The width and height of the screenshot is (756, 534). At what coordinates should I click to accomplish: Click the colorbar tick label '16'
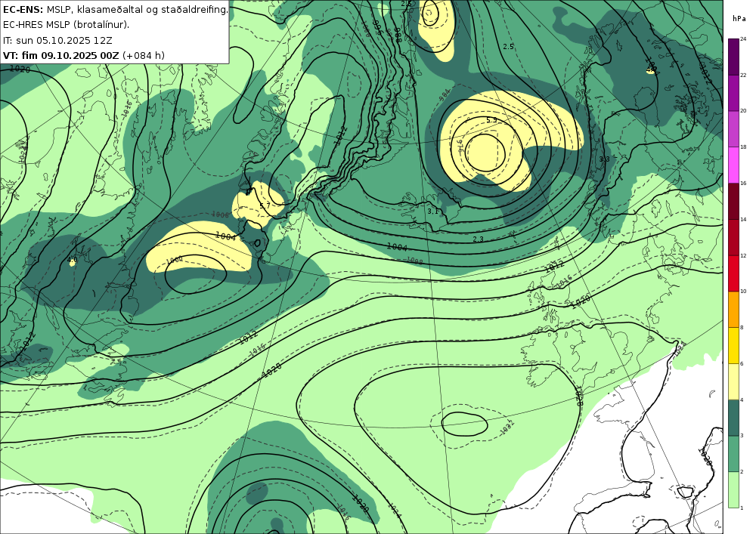coord(743,184)
